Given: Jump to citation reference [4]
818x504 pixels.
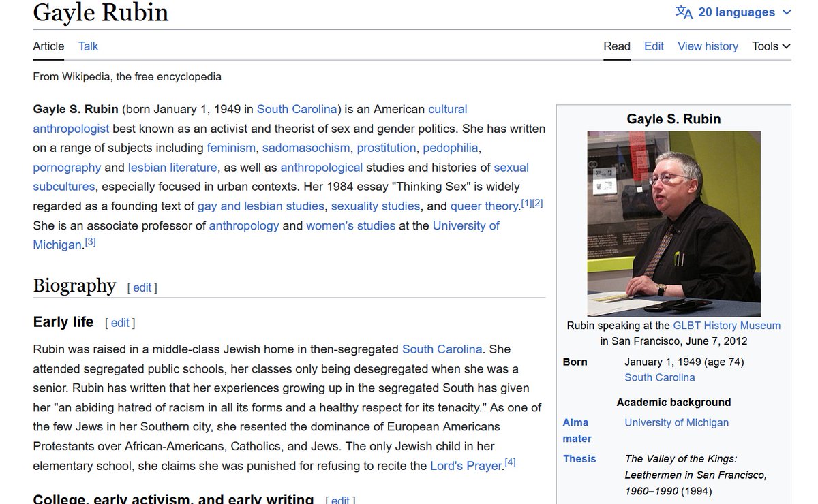Looking at the screenshot, I should (510, 463).
